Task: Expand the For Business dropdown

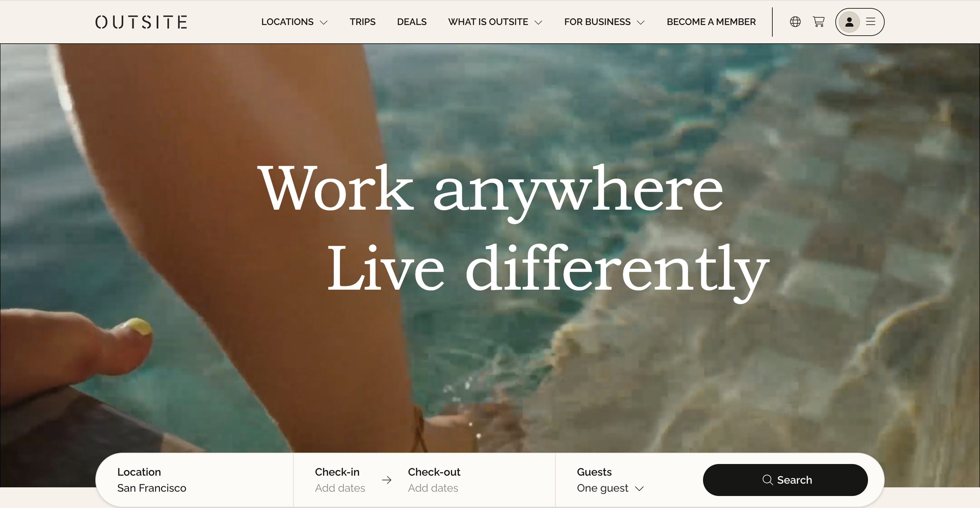Action: (604, 22)
